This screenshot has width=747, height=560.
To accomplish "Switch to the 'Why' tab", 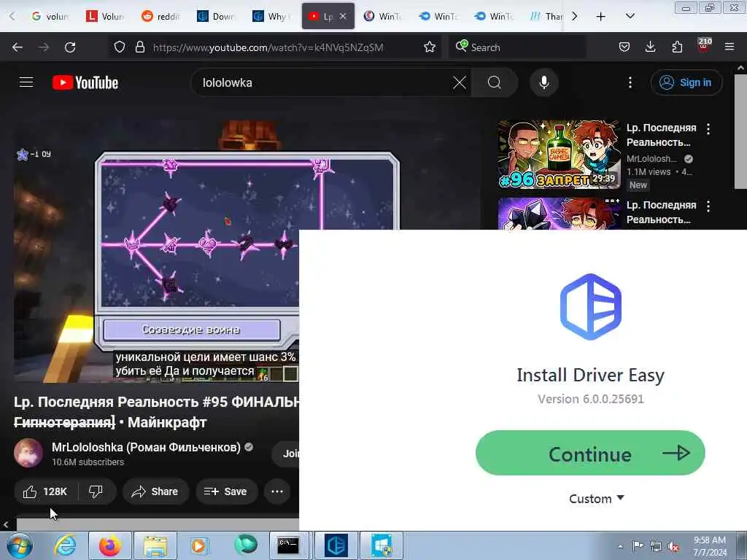I will (x=271, y=16).
